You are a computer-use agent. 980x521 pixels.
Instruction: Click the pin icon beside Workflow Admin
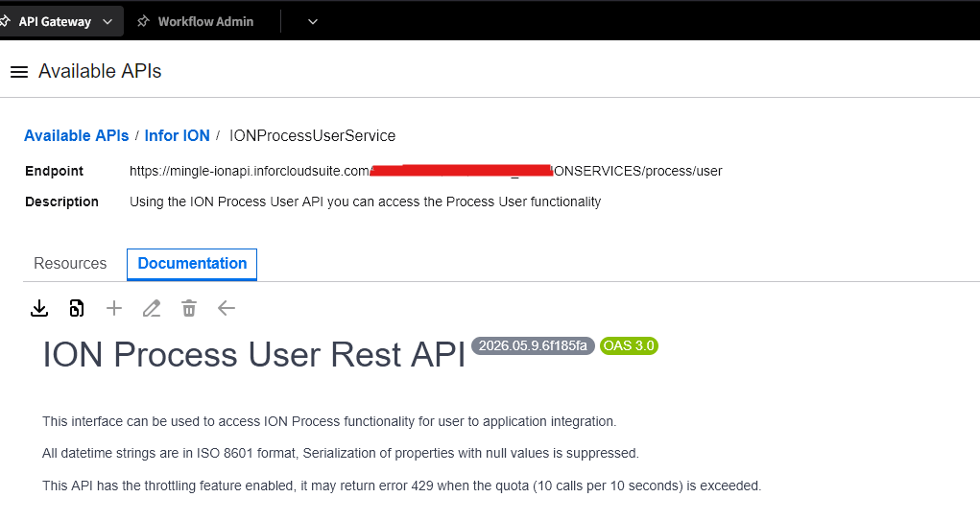(143, 21)
